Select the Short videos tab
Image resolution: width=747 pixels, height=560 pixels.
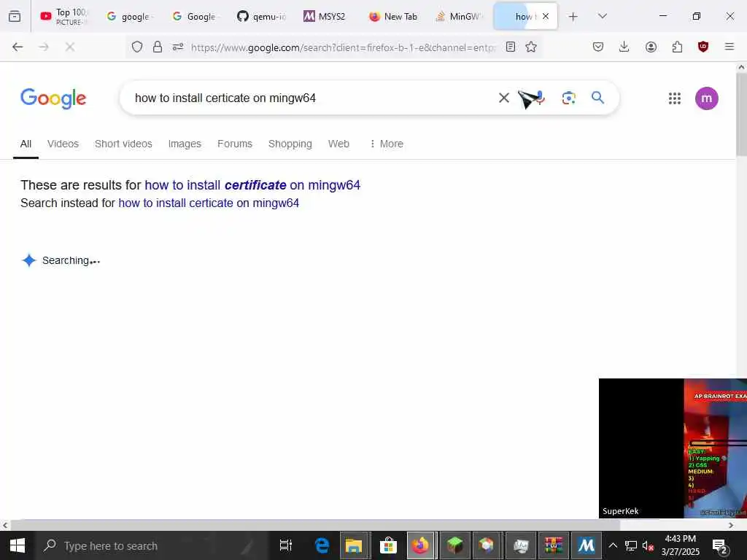click(x=123, y=144)
